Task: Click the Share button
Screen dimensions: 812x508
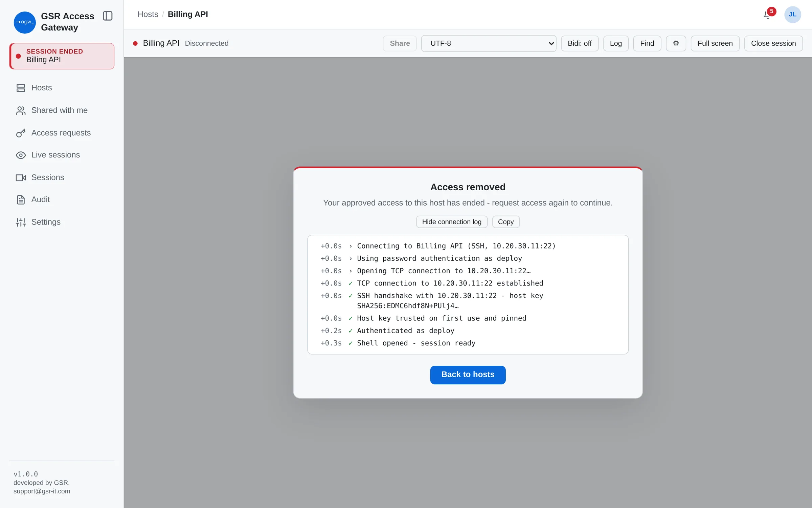Action: [x=400, y=43]
